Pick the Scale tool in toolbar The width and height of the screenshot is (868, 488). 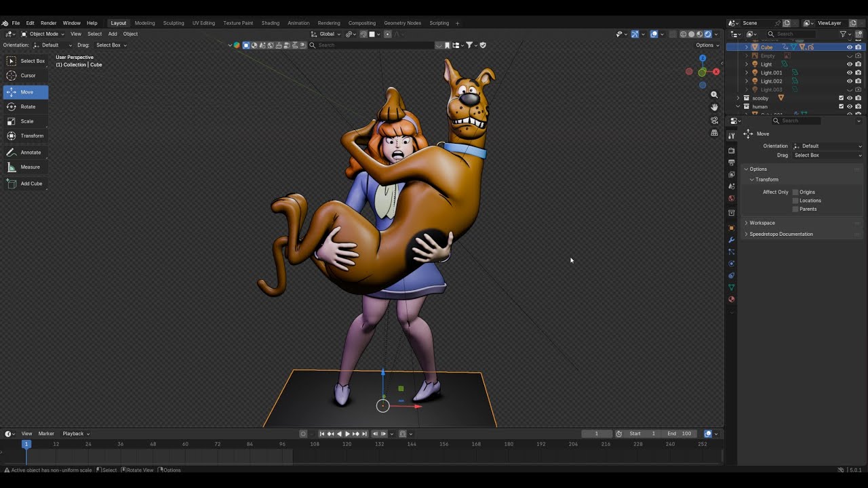26,121
